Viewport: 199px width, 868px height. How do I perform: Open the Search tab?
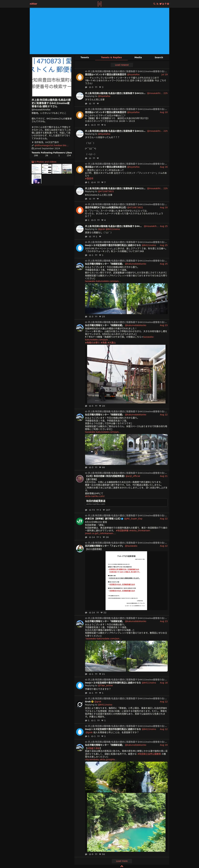point(159,57)
